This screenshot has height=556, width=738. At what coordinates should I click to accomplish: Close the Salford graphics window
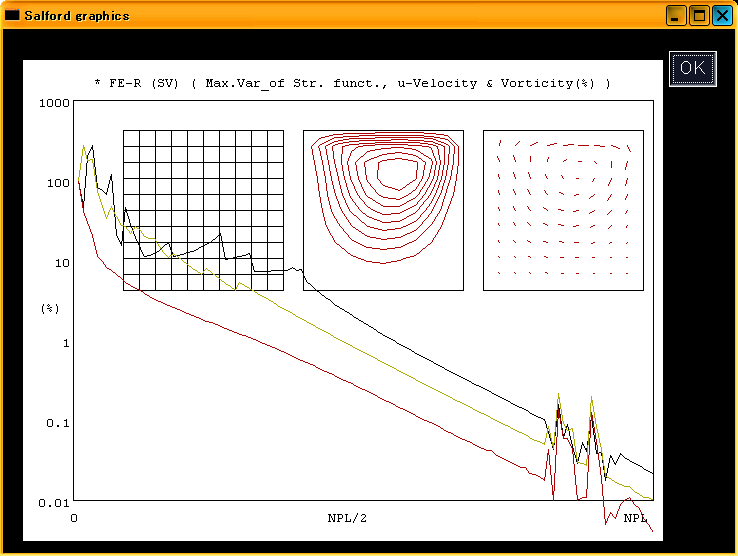pyautogui.click(x=722, y=16)
